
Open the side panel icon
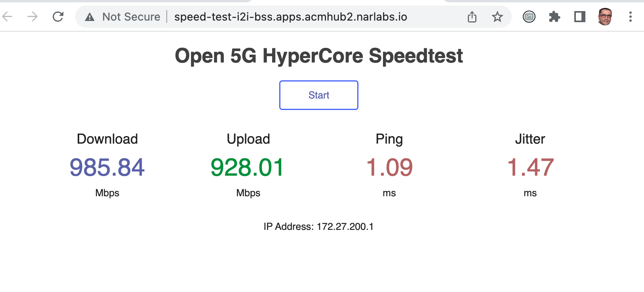[579, 17]
